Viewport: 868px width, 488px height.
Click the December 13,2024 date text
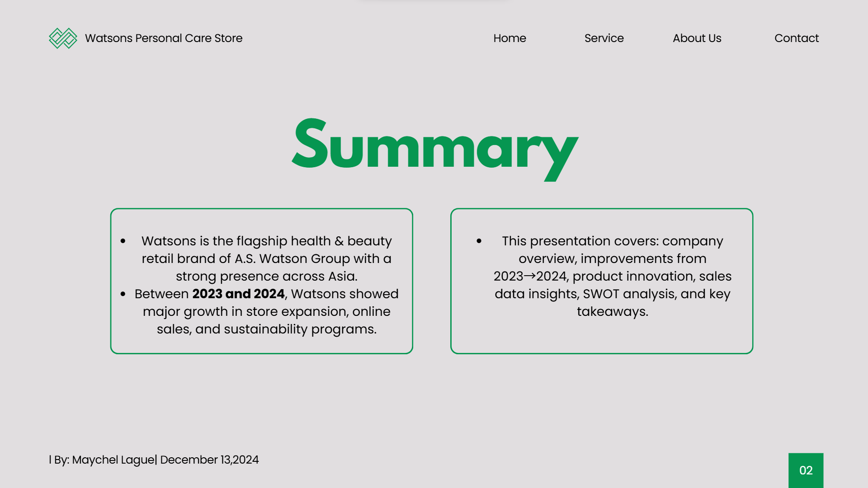pos(209,460)
